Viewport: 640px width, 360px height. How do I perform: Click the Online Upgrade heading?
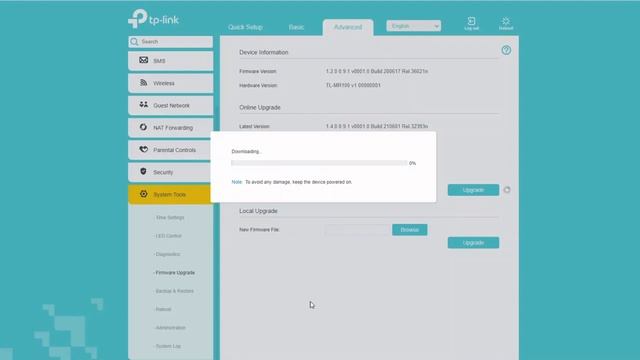click(x=260, y=107)
